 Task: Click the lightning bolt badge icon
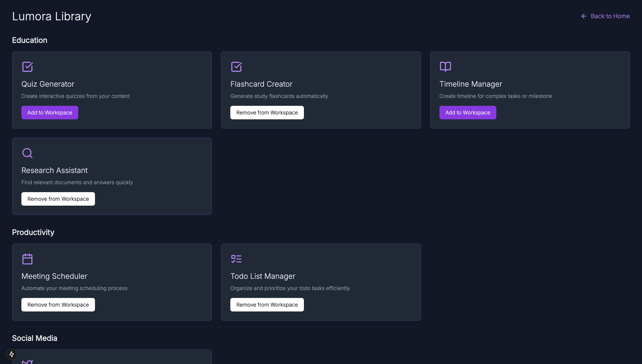click(x=11, y=354)
